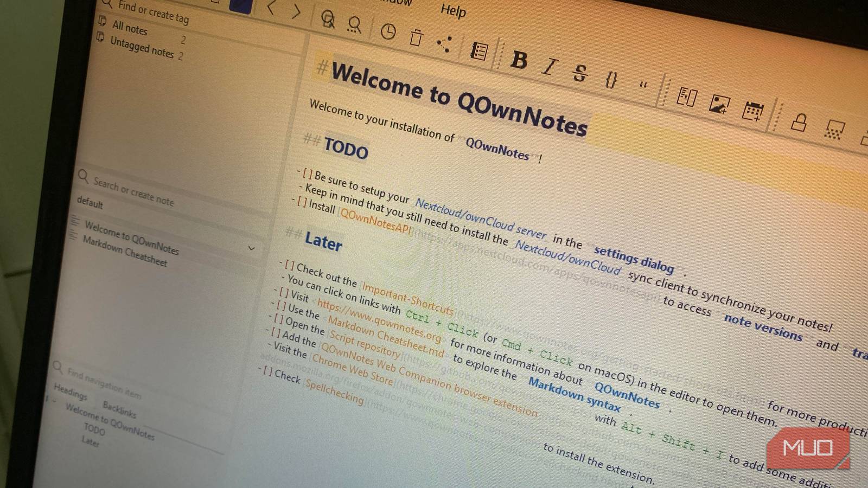Open the notebook dropdown chevron beside default

251,248
